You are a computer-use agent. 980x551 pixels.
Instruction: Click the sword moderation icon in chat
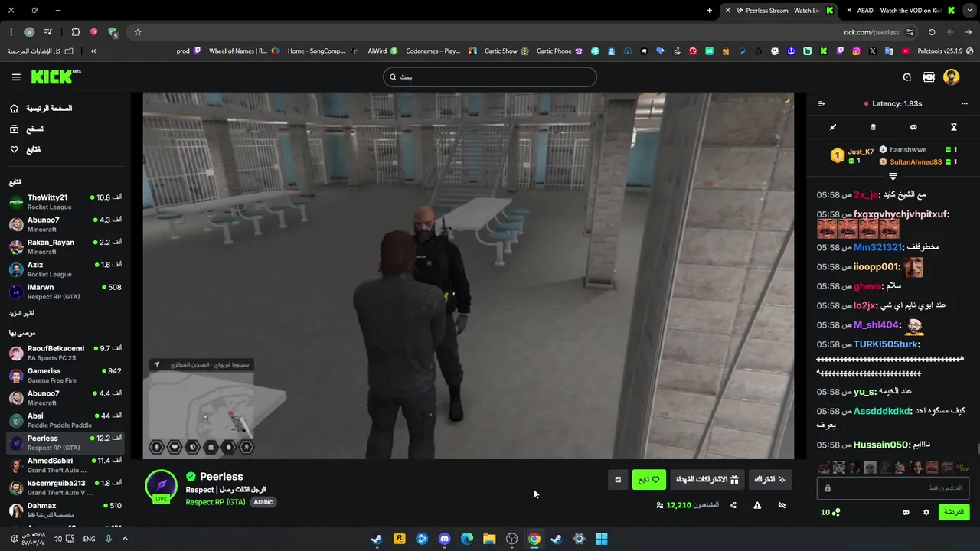[x=833, y=127]
